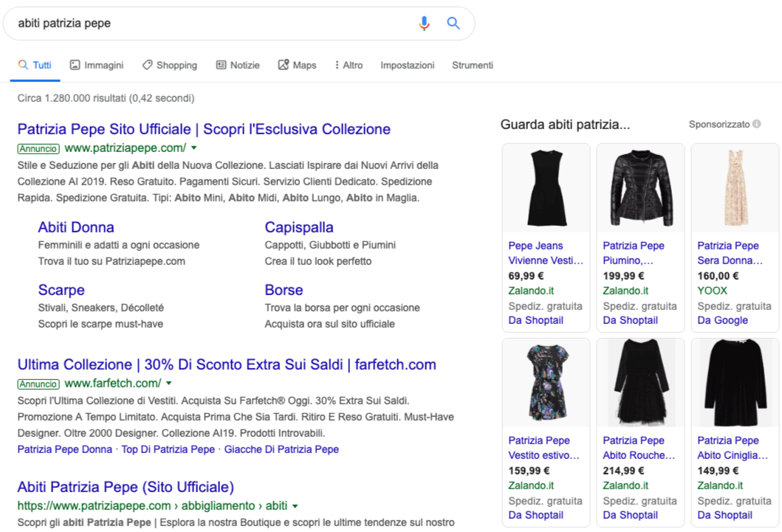Viewport: 782px width, 532px height.
Task: Click Da Shoptail under the 199,99 € product
Action: point(631,320)
